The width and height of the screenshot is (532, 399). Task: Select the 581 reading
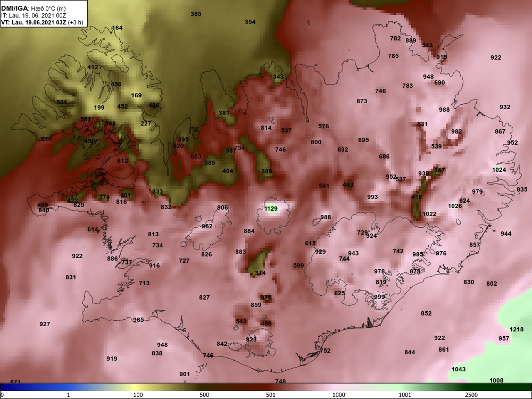(86, 119)
